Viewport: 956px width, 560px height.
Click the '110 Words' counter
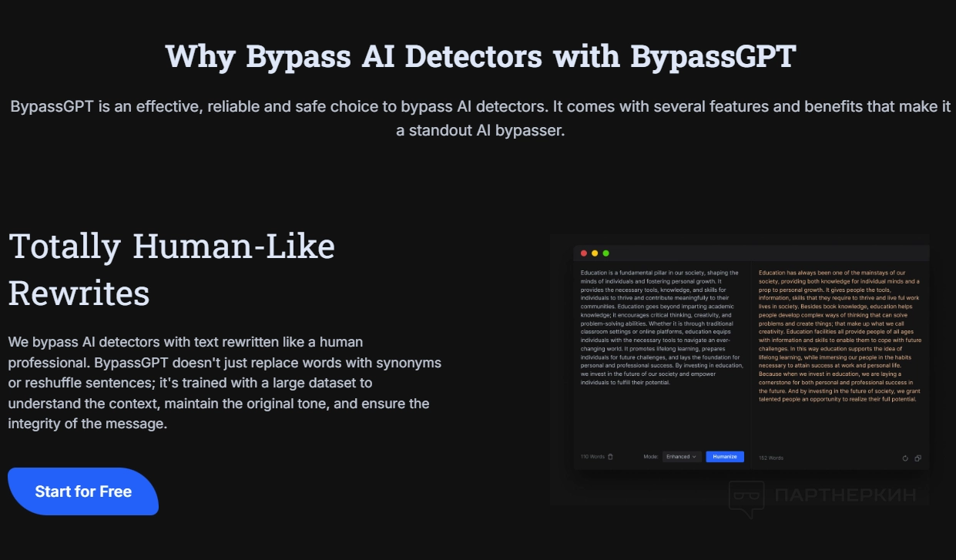coord(592,457)
